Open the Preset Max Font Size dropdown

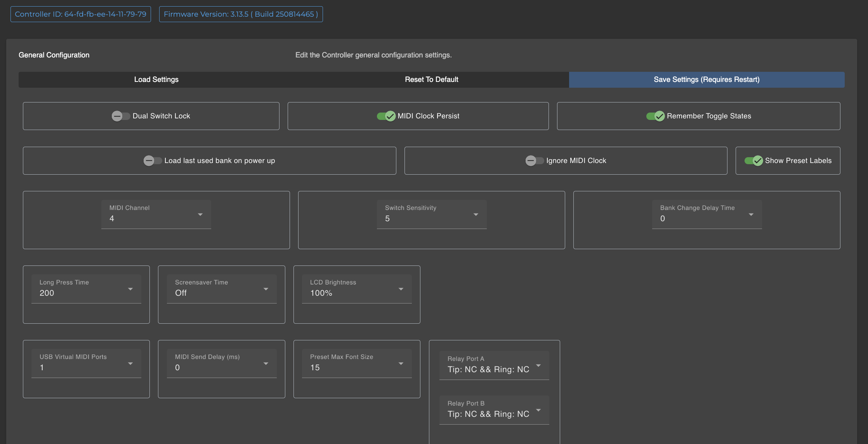coord(356,363)
